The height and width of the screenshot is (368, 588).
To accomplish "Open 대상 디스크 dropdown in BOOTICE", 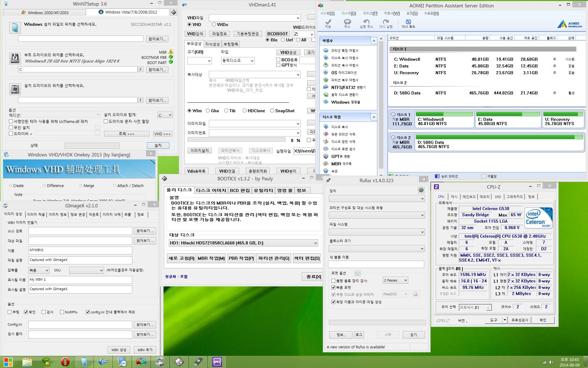I will coord(243,243).
